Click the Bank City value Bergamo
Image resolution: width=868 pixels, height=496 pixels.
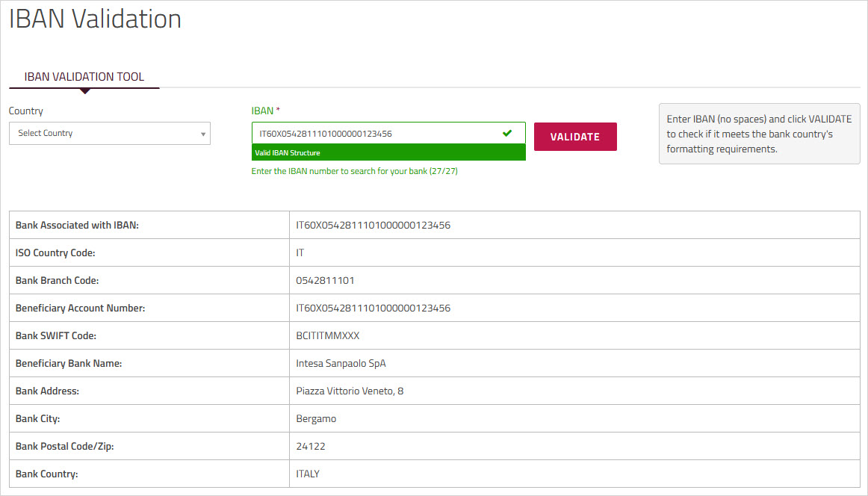[316, 419]
